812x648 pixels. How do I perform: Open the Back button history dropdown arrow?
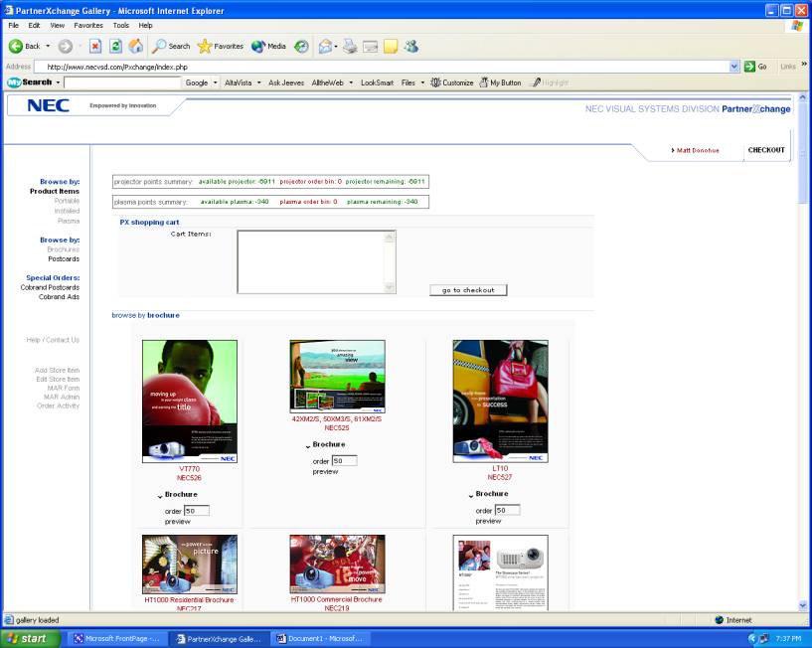click(x=48, y=46)
